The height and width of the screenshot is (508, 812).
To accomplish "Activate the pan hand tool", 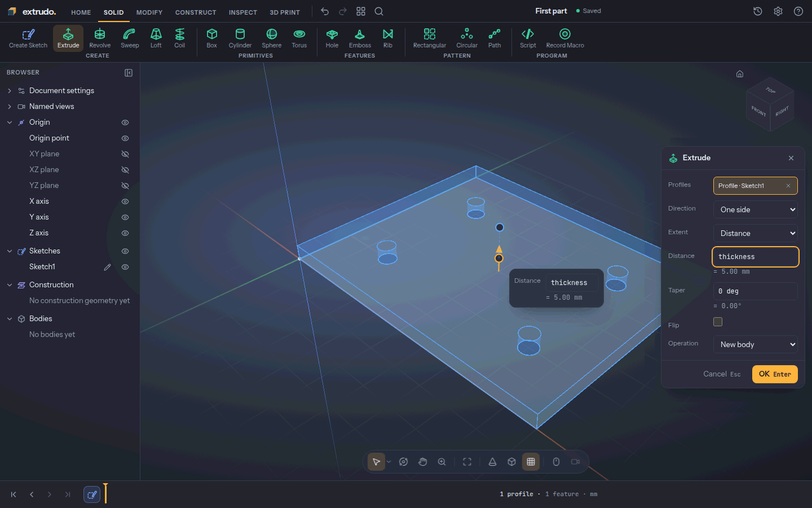I will coord(423,462).
